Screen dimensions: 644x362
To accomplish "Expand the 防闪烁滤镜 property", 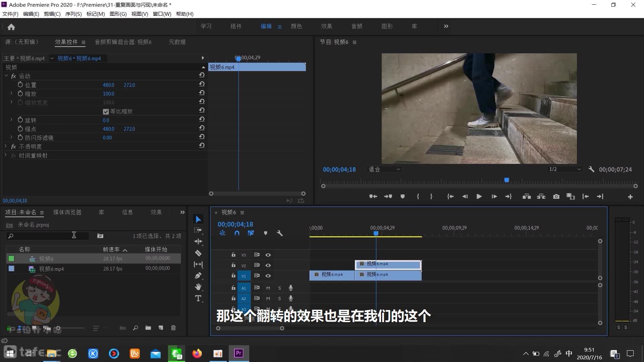I will pos(11,137).
